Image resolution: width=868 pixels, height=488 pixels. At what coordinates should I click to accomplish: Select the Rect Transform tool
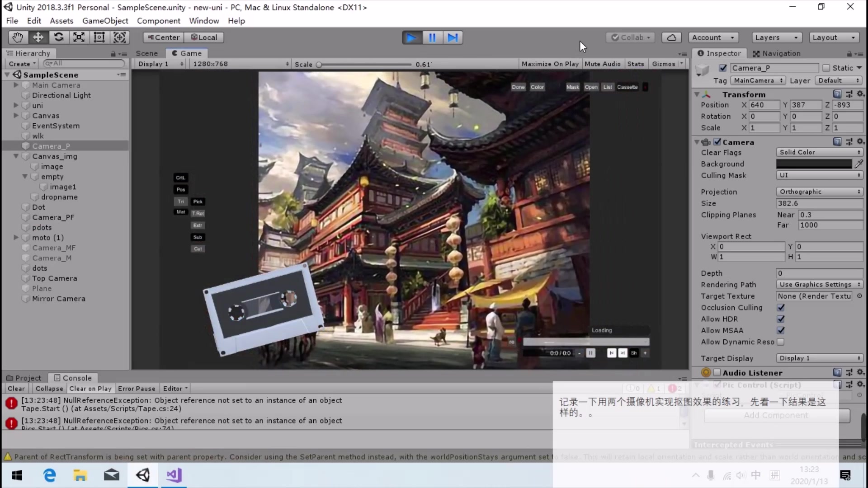99,38
